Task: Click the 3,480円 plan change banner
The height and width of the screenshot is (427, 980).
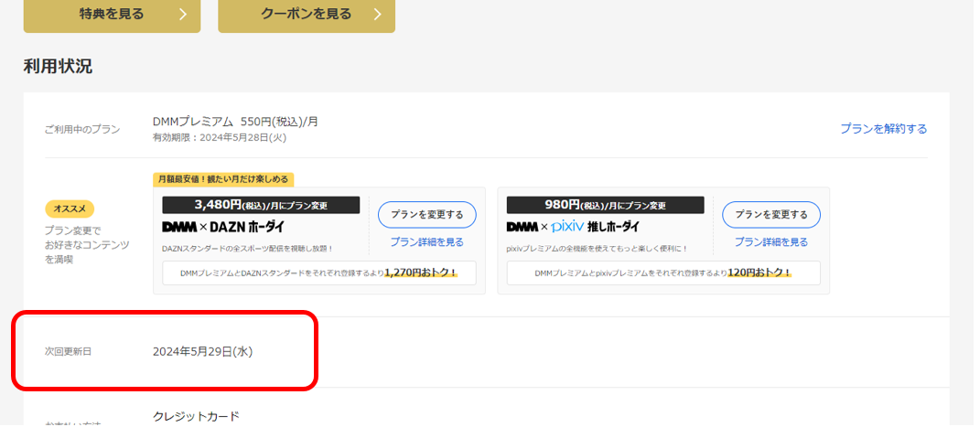Action: click(x=261, y=205)
